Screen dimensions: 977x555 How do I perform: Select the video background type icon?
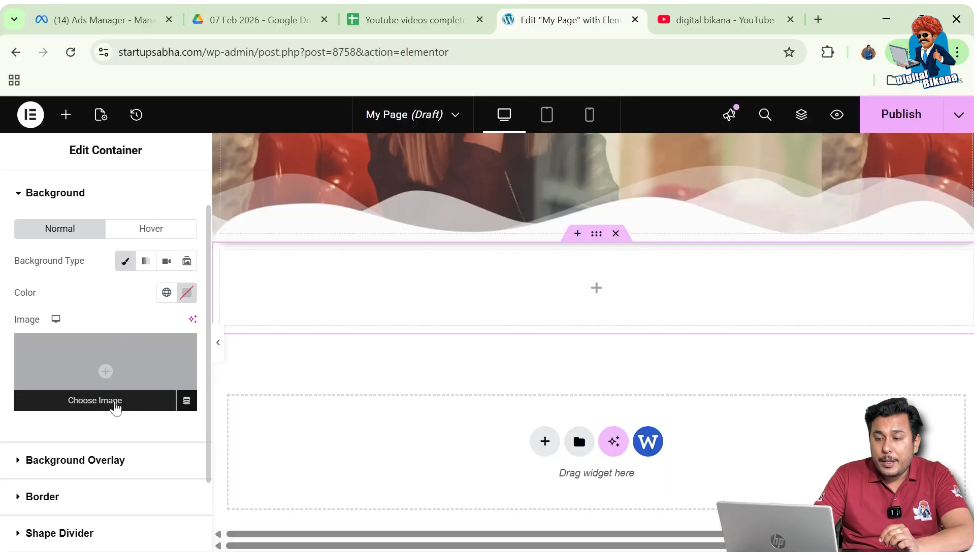click(166, 261)
